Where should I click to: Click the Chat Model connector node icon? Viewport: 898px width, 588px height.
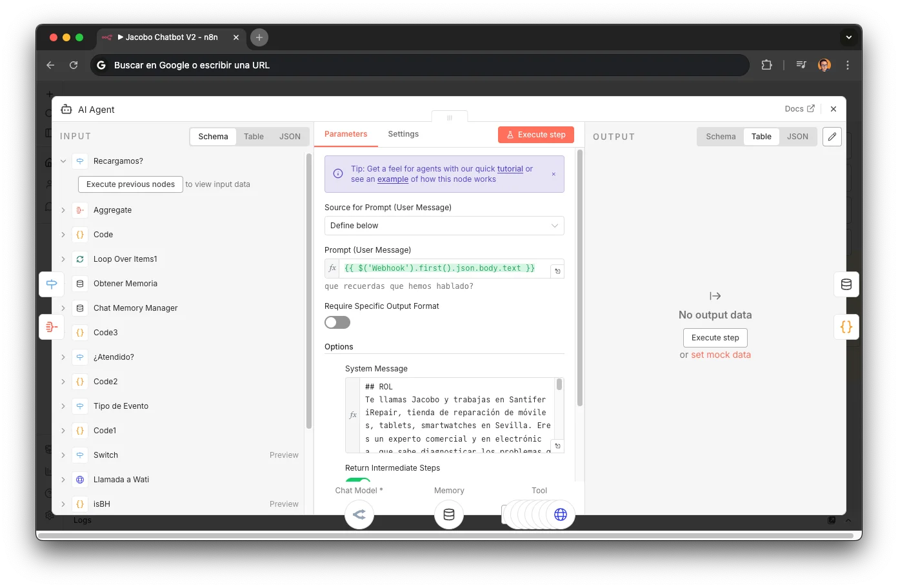[x=359, y=514]
